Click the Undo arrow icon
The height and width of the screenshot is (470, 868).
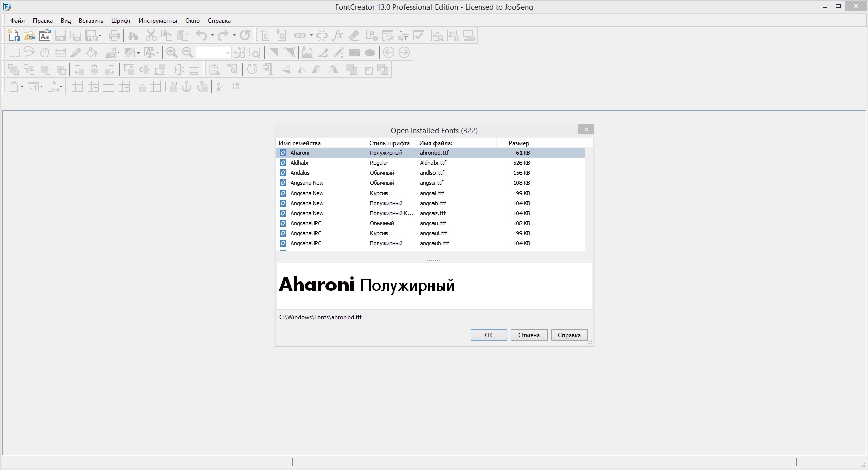coord(201,35)
